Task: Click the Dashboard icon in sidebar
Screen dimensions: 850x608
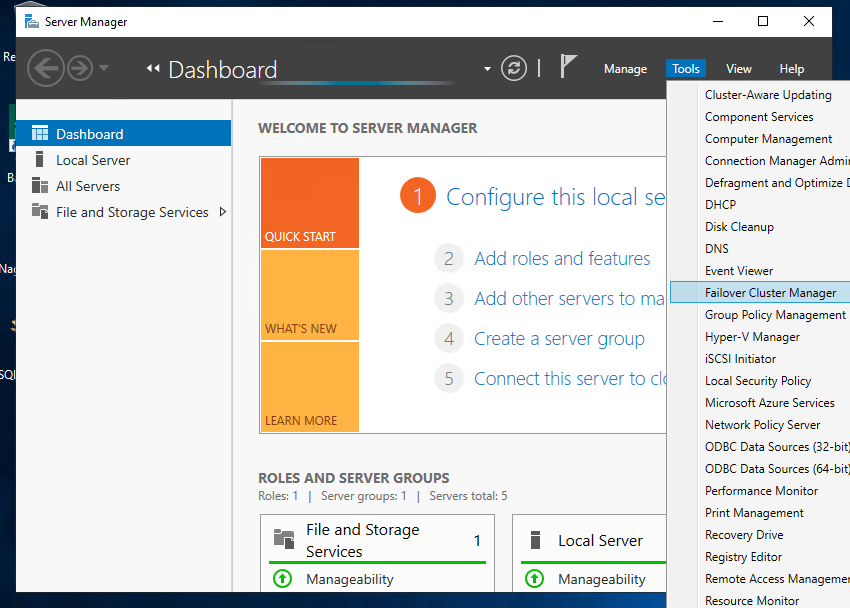Action: coord(40,133)
